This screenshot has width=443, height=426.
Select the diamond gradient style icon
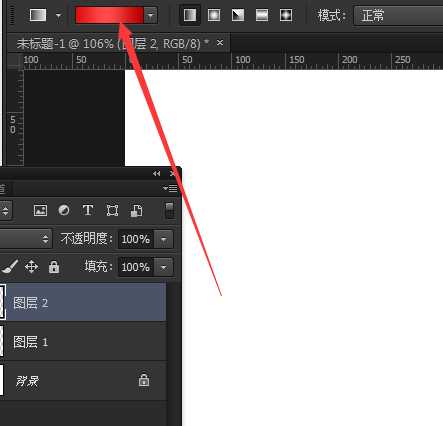click(286, 15)
